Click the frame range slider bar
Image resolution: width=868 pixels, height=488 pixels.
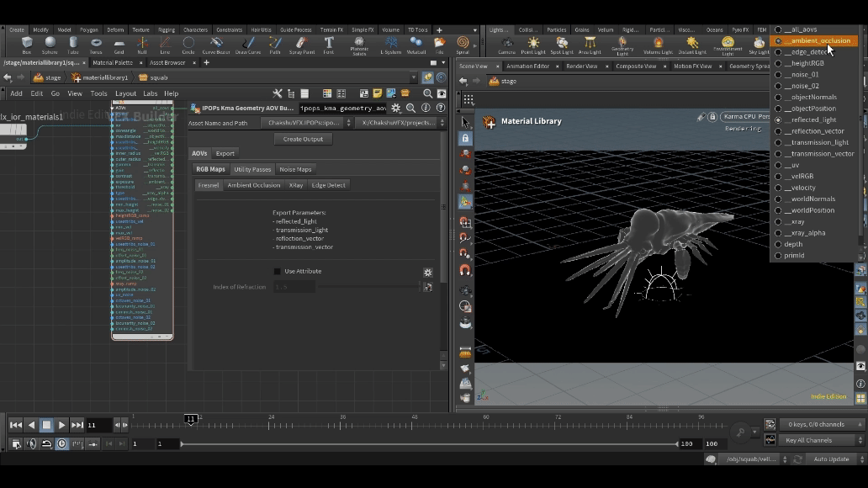[x=429, y=443]
